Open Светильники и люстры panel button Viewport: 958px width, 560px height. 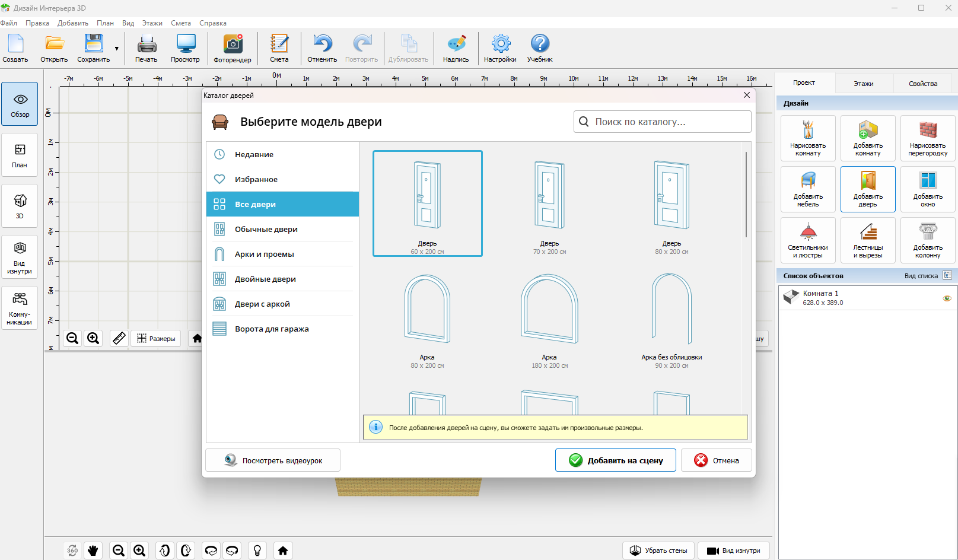pyautogui.click(x=808, y=240)
